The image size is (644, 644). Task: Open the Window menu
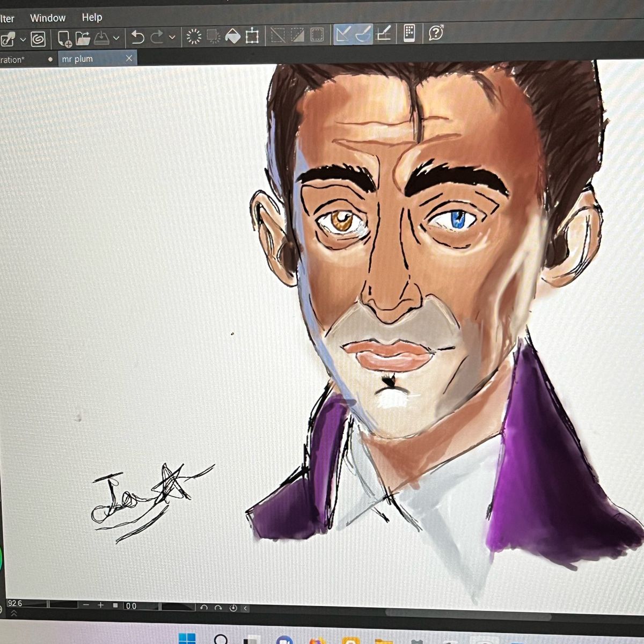(x=48, y=18)
